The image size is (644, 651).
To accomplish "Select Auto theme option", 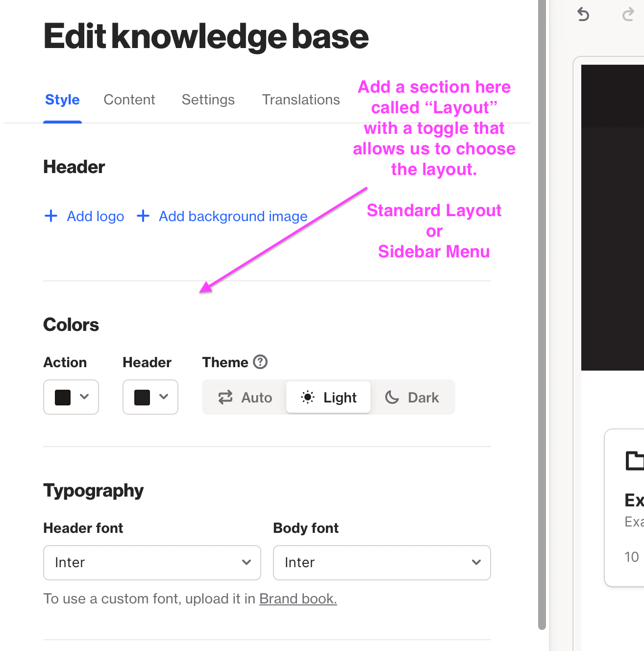I will [x=245, y=397].
